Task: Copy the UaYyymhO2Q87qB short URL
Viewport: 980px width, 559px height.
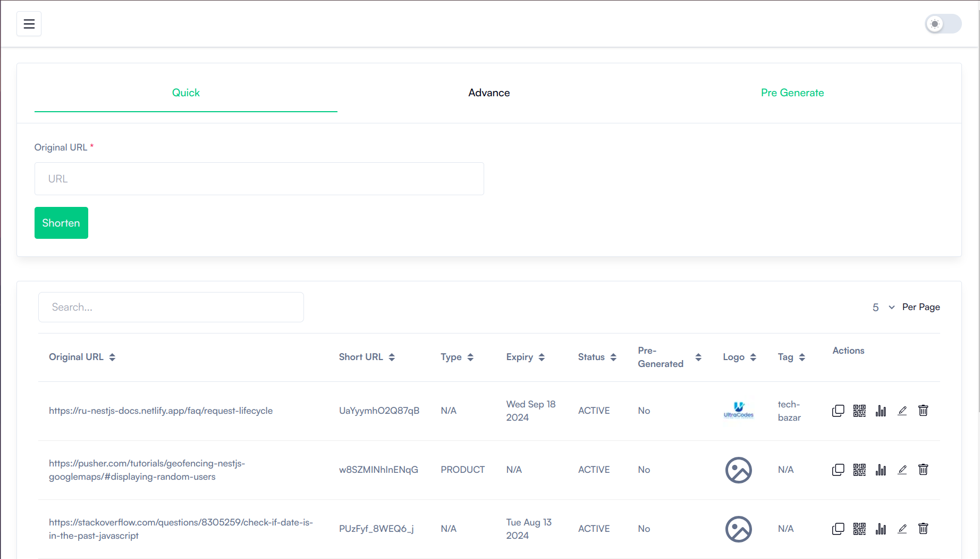Action: pyautogui.click(x=838, y=411)
